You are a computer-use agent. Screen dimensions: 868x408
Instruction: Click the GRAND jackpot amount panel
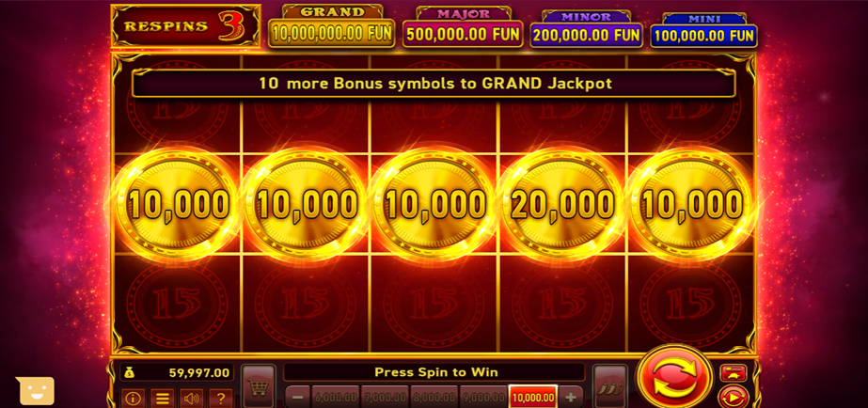[332, 34]
